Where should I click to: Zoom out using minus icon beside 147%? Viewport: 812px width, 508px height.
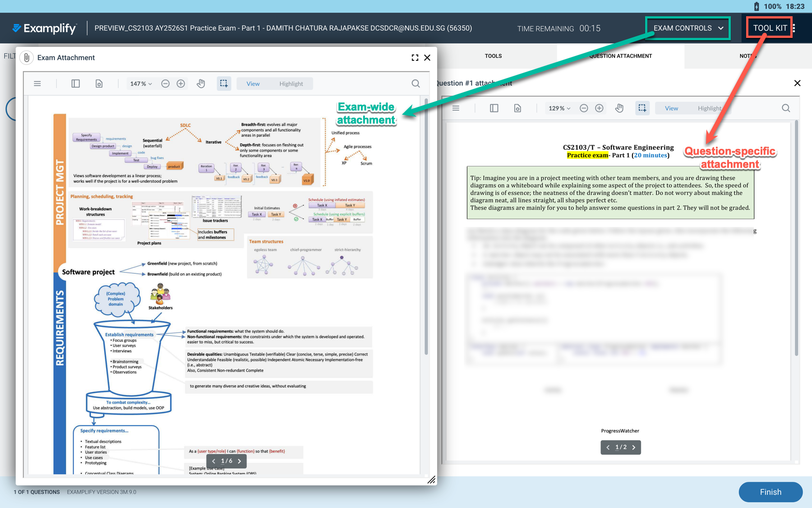coord(166,83)
